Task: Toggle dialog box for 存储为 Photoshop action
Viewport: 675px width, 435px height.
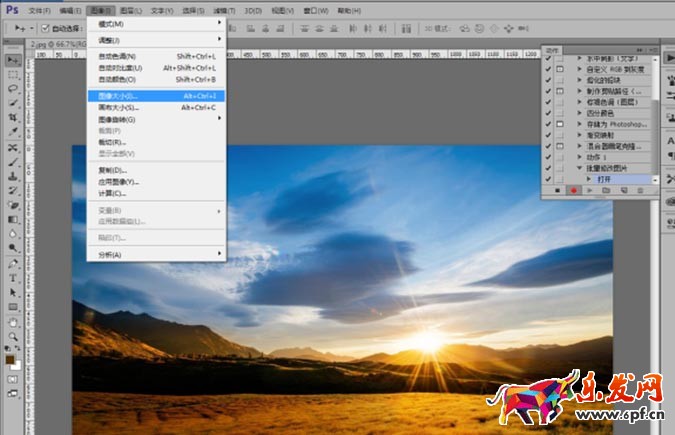Action: click(560, 123)
